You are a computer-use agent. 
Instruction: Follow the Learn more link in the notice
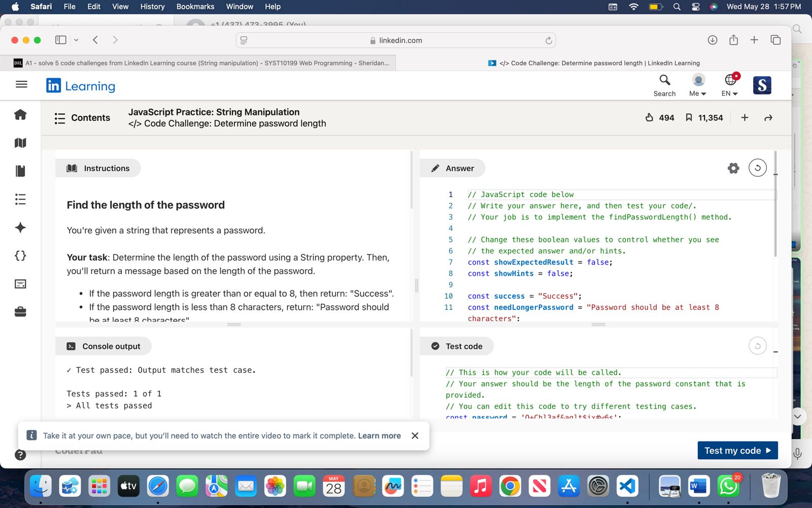379,436
